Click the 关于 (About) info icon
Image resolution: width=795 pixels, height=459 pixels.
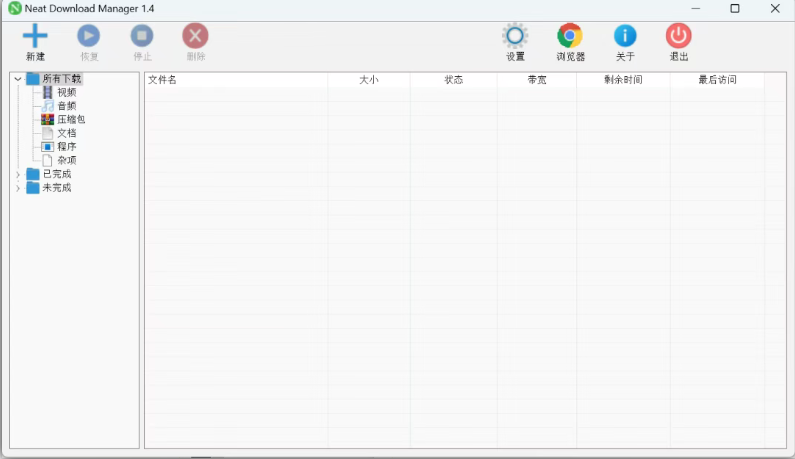[625, 37]
